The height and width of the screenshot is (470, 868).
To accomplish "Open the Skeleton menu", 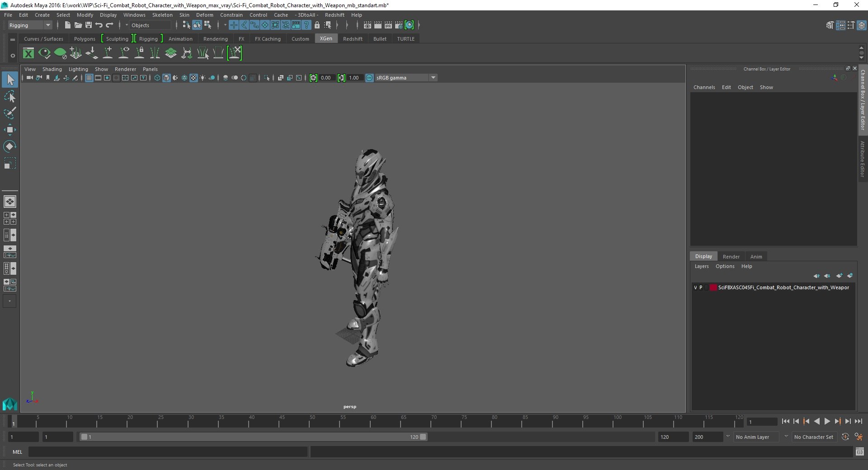I will pyautogui.click(x=162, y=15).
